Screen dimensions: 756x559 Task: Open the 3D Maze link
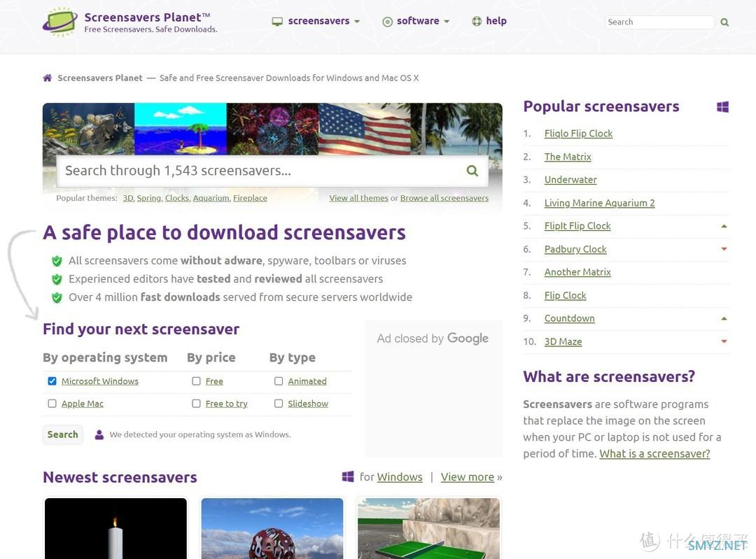563,341
